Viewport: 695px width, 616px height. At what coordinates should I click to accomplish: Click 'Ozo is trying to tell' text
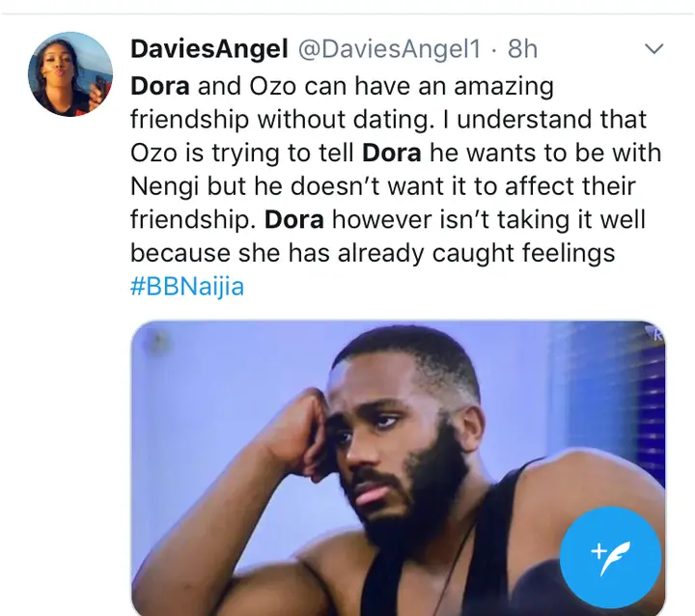tap(242, 153)
